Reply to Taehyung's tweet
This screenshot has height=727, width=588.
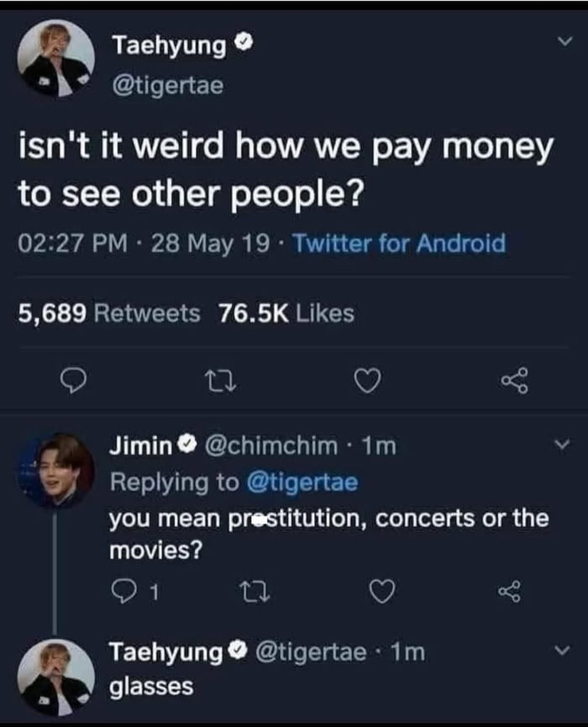coord(76,382)
